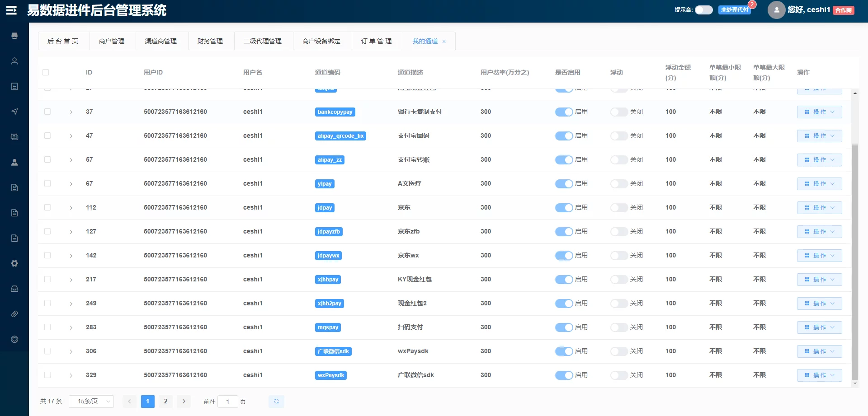Screen dimensions: 868x416
Task: Switch to the 商户设备绑定 tab
Action: [321, 41]
